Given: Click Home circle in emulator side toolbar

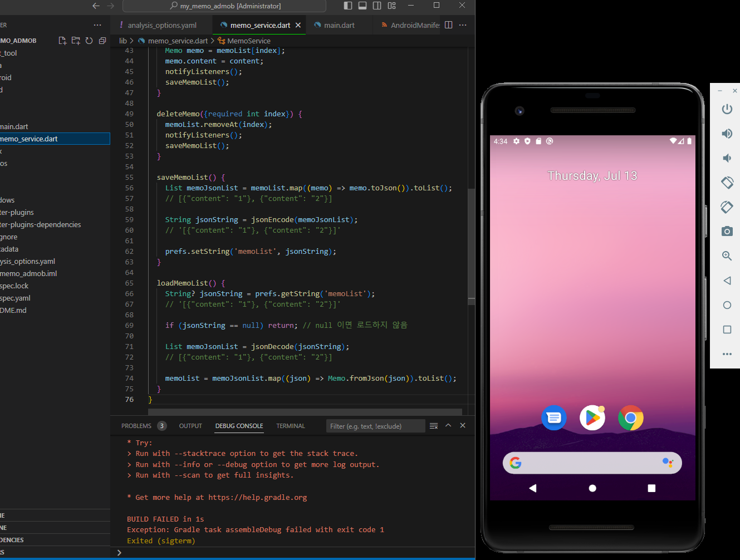Looking at the screenshot, I should 727,305.
